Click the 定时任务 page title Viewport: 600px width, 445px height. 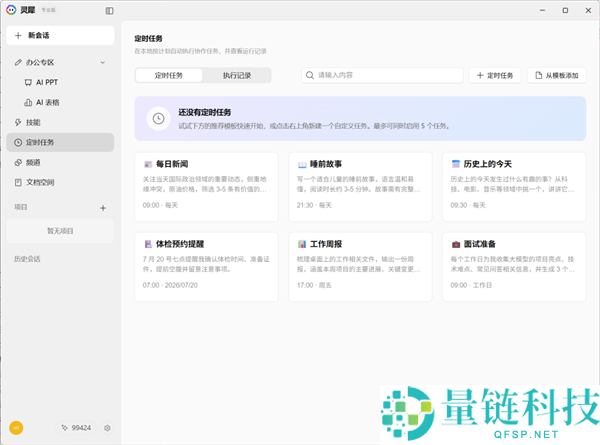click(x=148, y=39)
